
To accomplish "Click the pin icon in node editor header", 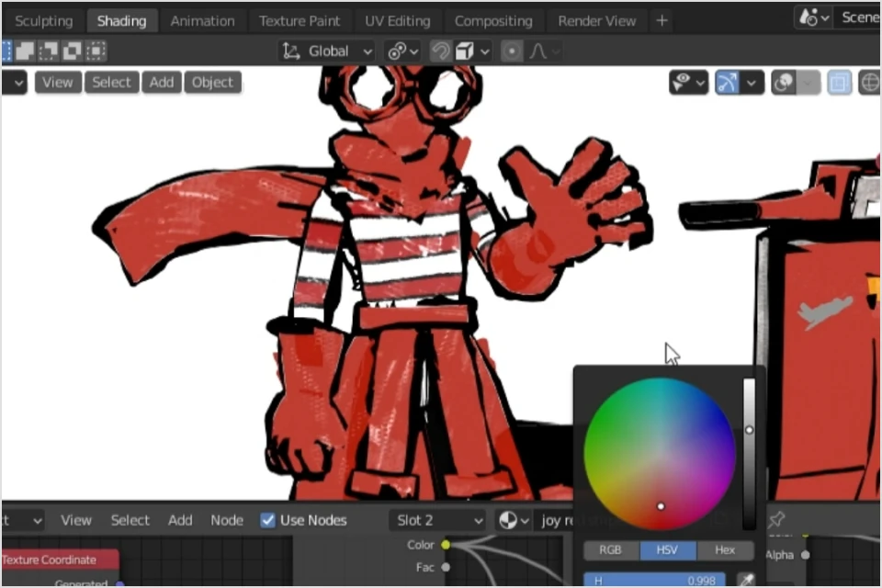I will coord(777,519).
